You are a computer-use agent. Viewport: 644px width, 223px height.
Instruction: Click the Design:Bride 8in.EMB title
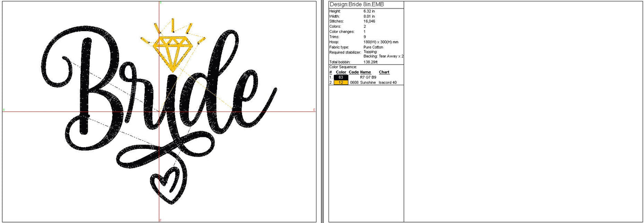[357, 4]
